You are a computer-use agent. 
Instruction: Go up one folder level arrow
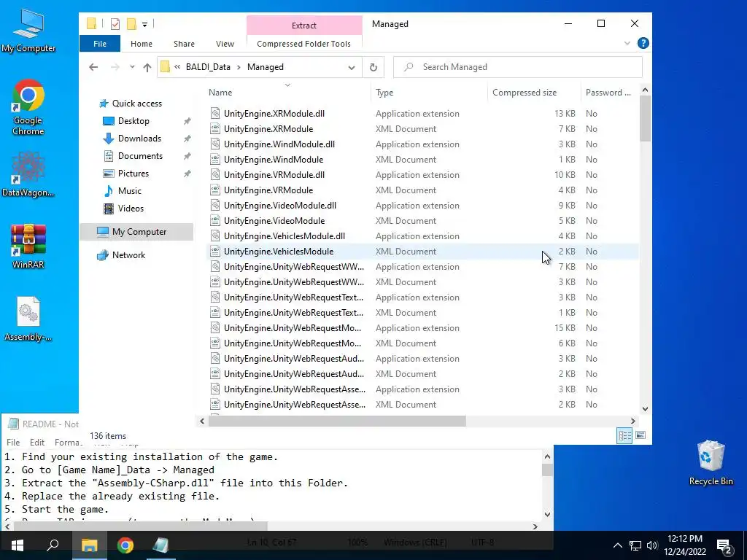pyautogui.click(x=147, y=67)
